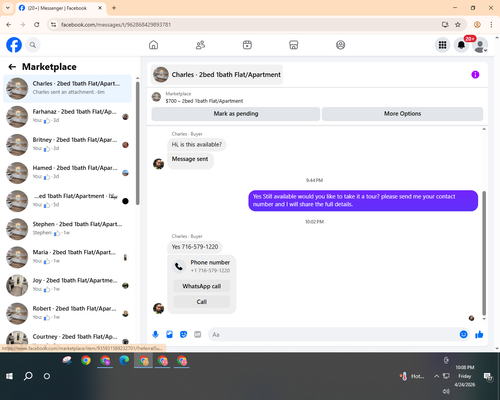Send a thumbs-up like
This screenshot has height=400, width=500.
click(x=479, y=334)
